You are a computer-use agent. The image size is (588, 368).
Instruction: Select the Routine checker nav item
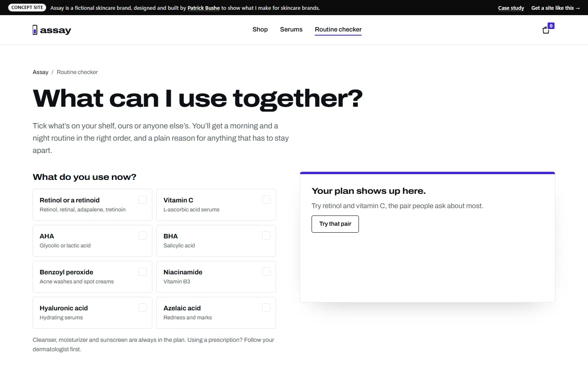coord(338,29)
